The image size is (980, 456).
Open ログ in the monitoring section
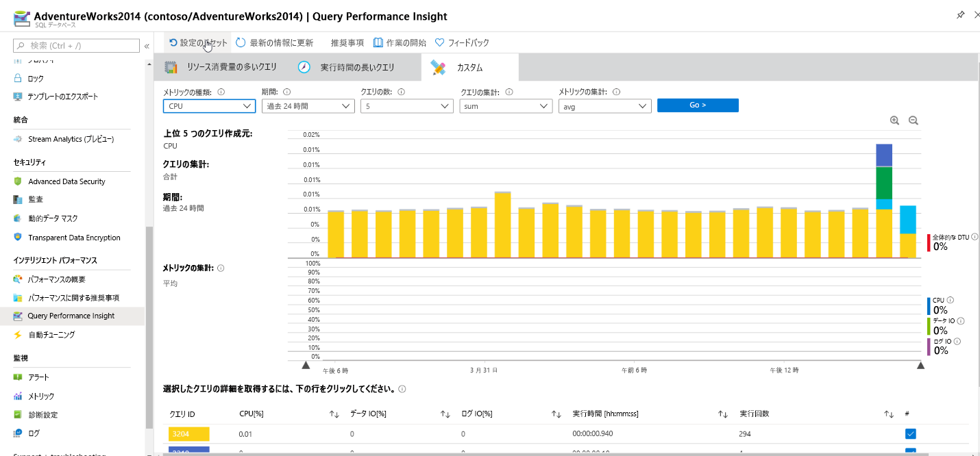point(34,433)
